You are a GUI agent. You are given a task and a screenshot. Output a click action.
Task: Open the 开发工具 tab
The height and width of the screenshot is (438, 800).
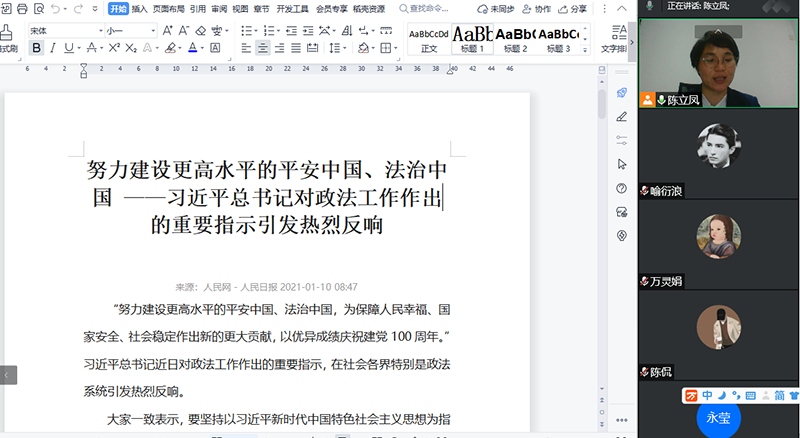coord(292,9)
